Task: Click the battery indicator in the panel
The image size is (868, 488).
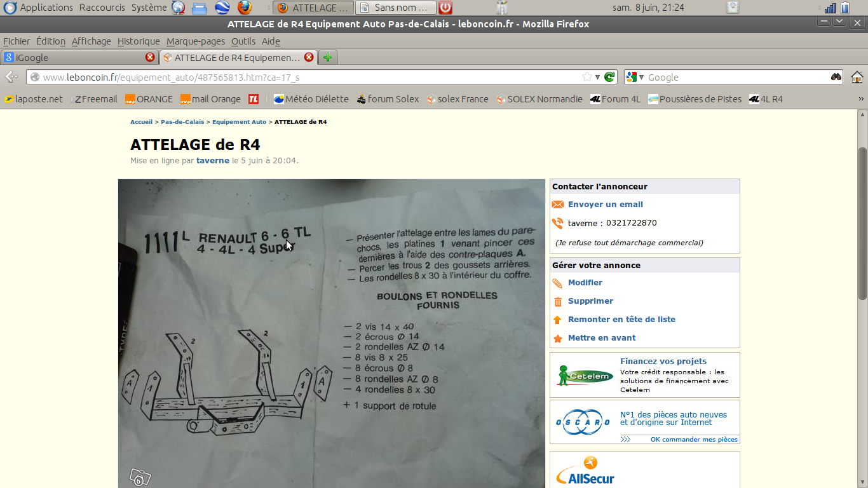Action: (845, 8)
